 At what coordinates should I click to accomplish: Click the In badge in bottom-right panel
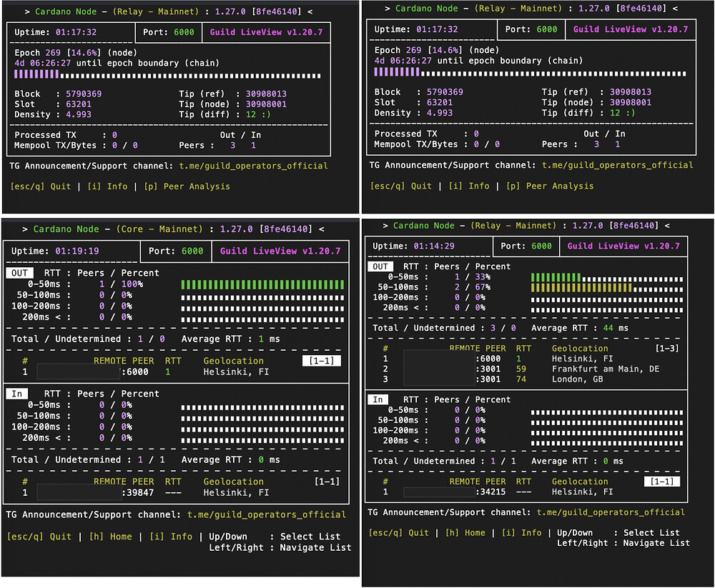[378, 399]
